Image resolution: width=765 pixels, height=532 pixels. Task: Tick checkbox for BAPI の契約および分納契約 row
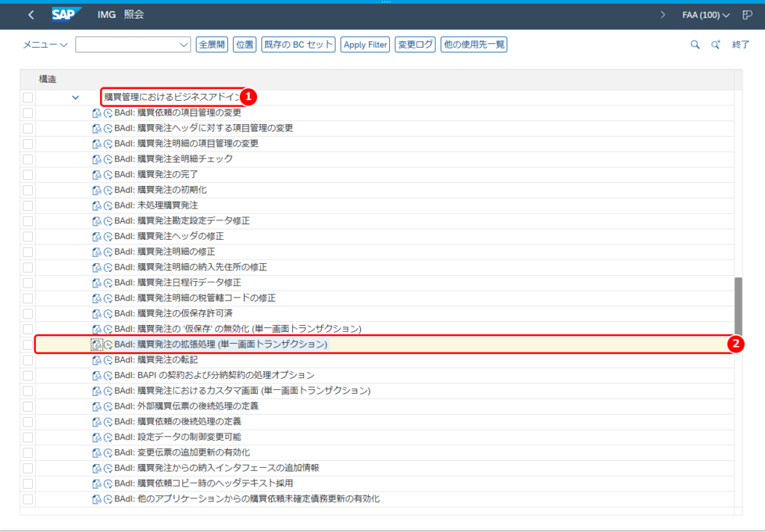(28, 375)
